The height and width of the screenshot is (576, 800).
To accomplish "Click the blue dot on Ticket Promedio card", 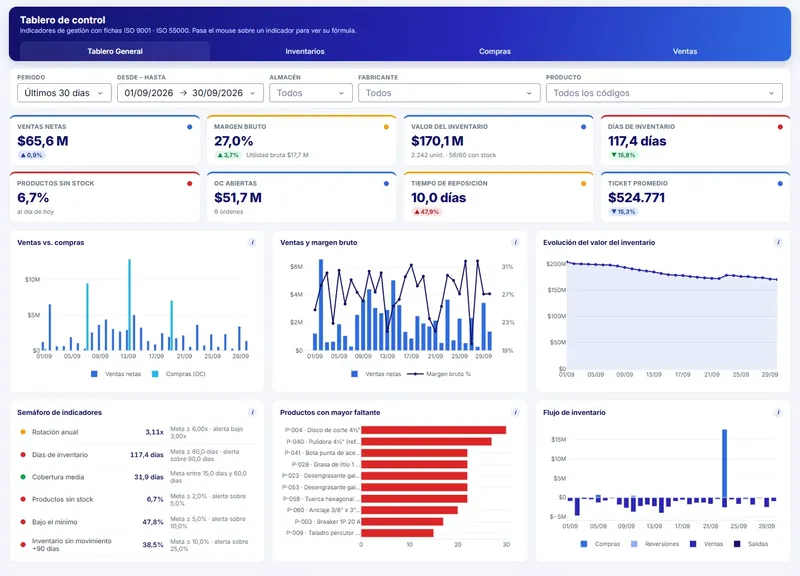I will pos(780,184).
